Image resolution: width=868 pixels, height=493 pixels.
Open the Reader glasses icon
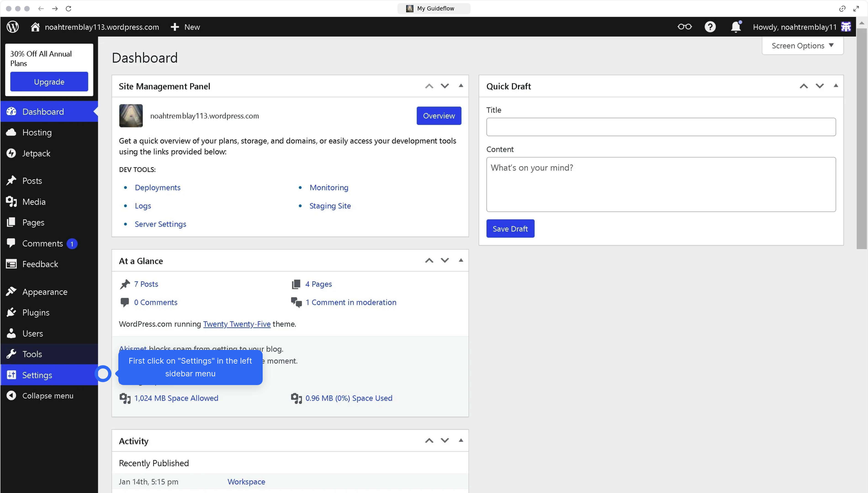684,27
